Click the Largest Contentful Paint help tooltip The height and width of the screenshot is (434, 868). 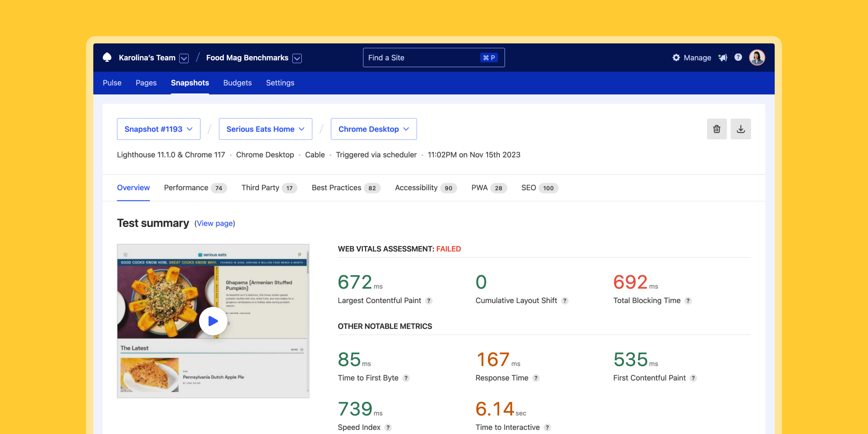click(429, 301)
